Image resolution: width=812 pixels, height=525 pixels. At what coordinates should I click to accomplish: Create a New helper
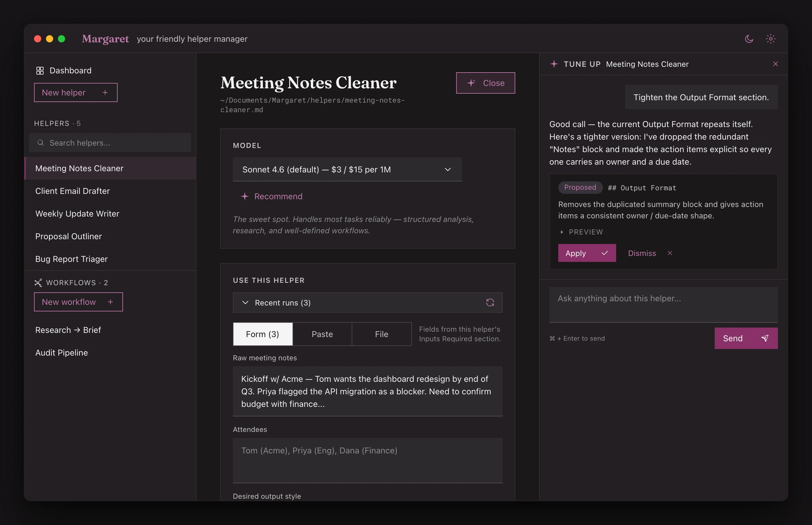coord(76,92)
